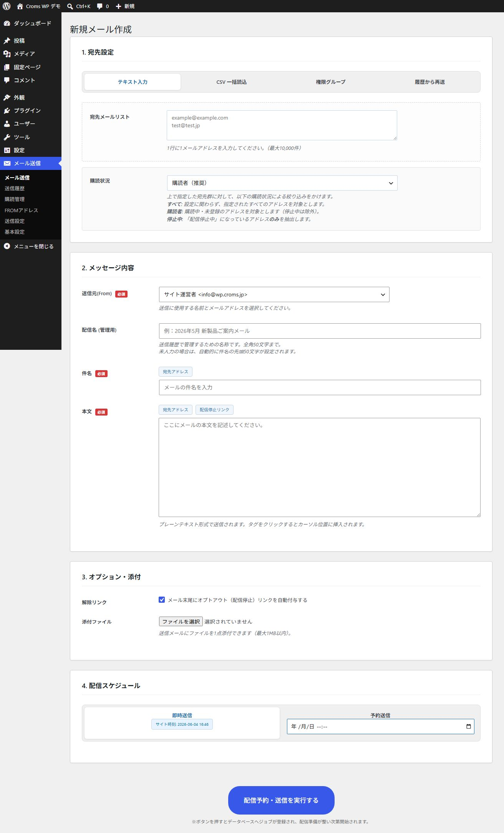Click 配信予約・送信を実行する button
Image resolution: width=504 pixels, height=833 pixels.
(x=281, y=800)
